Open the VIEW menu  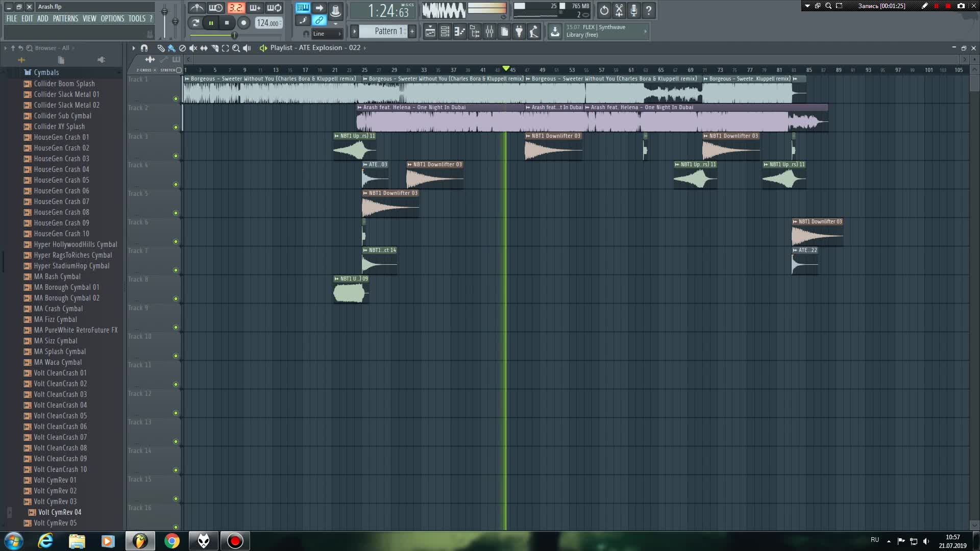(x=89, y=18)
